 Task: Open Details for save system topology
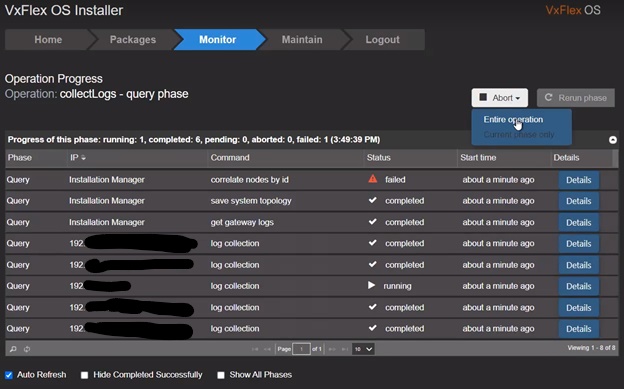578,201
